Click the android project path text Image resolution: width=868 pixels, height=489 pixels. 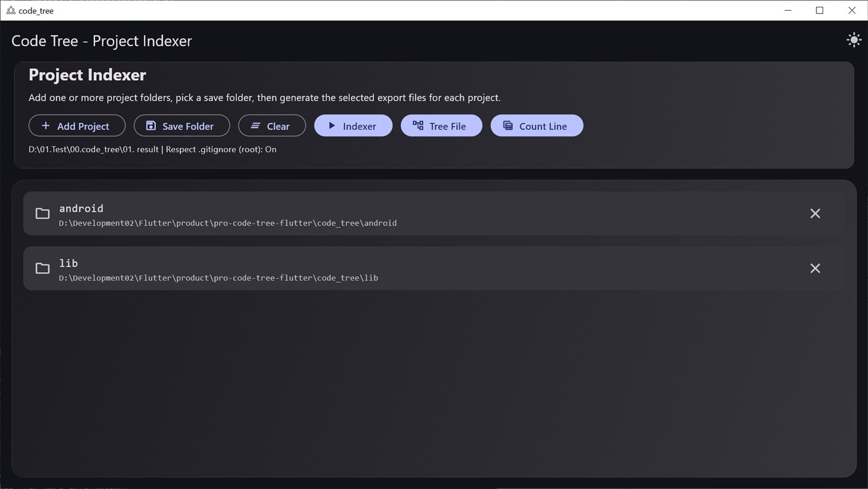[227, 223]
